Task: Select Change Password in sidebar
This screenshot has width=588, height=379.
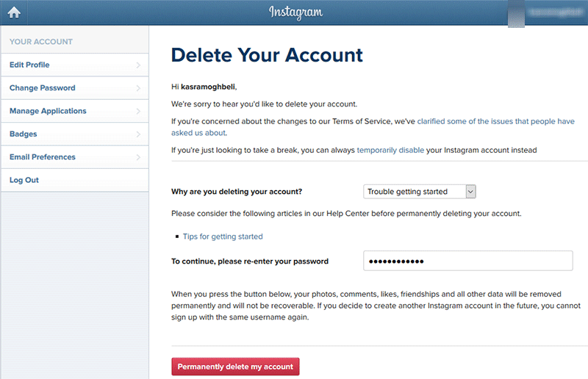Action: (x=75, y=88)
